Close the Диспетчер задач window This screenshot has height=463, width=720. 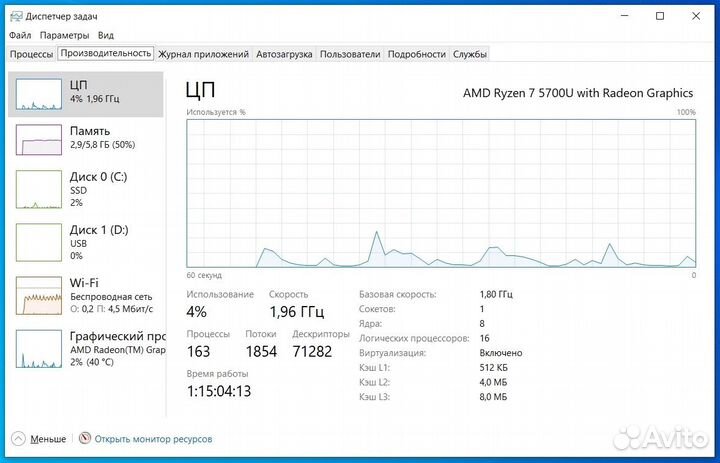[x=696, y=16]
